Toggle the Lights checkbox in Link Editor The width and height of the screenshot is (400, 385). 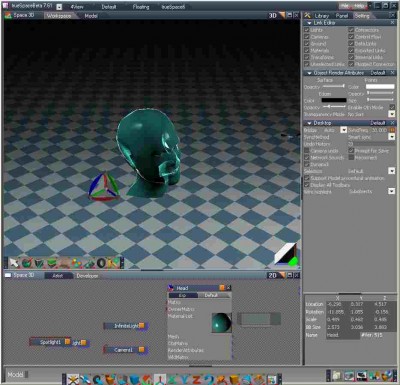(307, 30)
